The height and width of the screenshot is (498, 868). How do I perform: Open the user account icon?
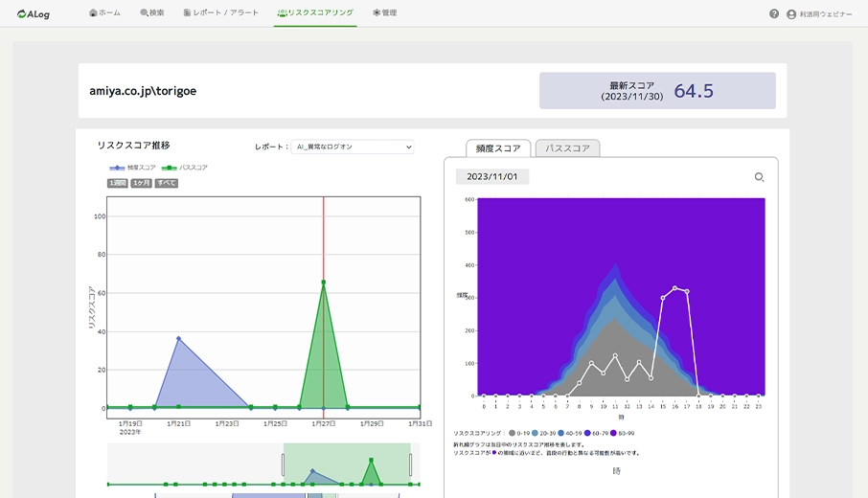coord(791,14)
